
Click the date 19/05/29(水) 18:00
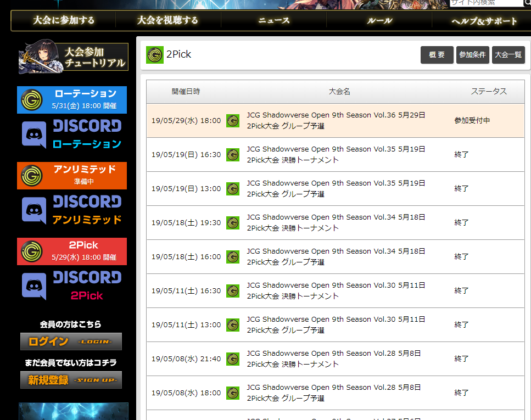click(x=186, y=121)
